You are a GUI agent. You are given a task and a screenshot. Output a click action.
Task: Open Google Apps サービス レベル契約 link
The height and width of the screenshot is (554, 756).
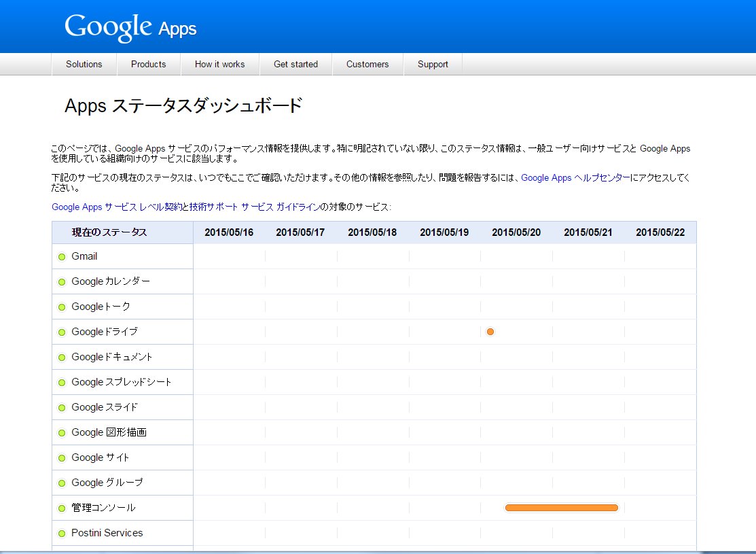click(x=117, y=207)
